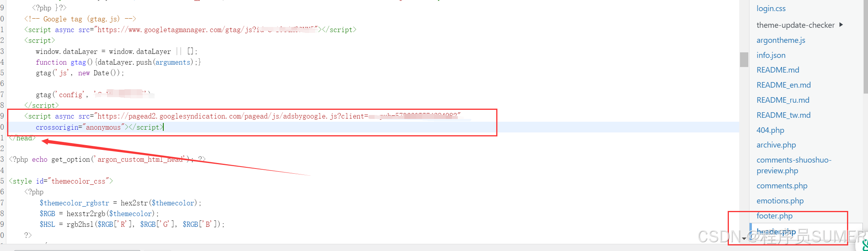The image size is (868, 251).
Task: Click the $themecolor_rgbstr = hex2str line
Action: click(x=120, y=203)
